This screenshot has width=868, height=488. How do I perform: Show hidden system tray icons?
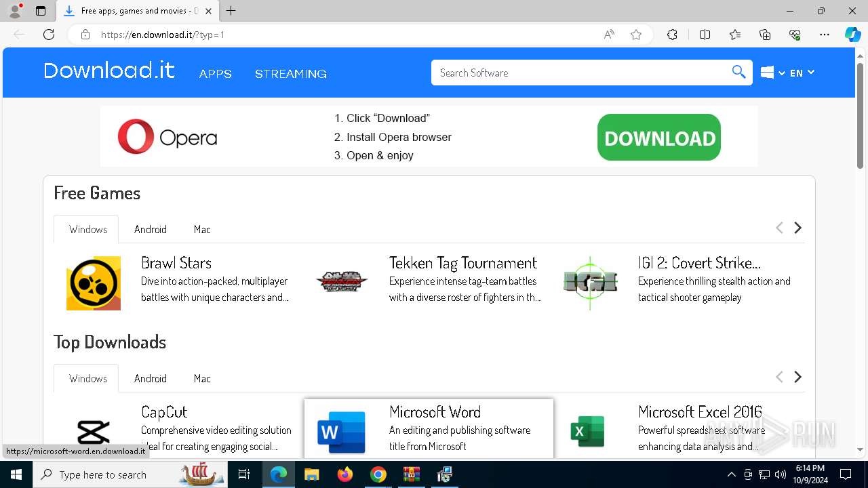pos(731,474)
